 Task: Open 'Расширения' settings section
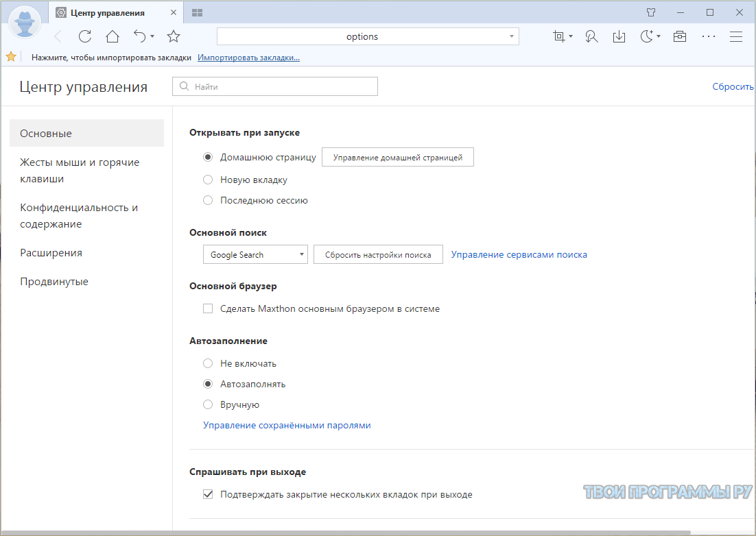click(x=51, y=253)
